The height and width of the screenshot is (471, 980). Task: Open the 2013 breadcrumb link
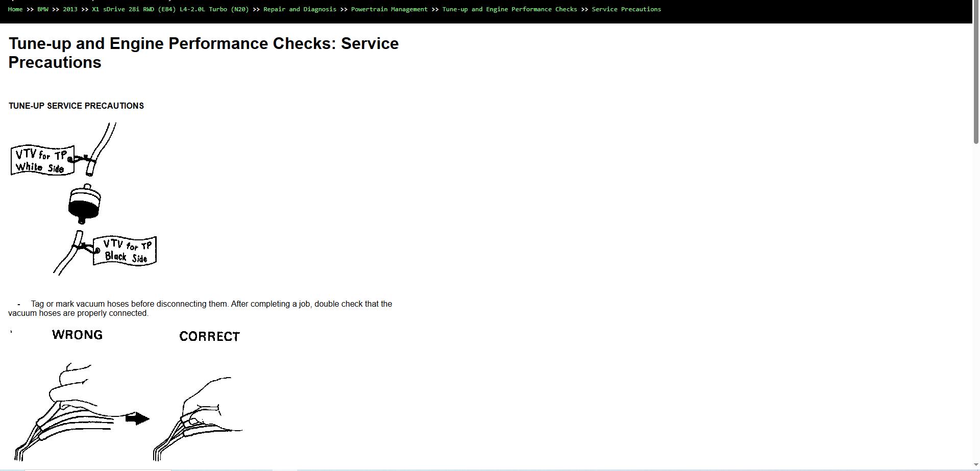(70, 9)
